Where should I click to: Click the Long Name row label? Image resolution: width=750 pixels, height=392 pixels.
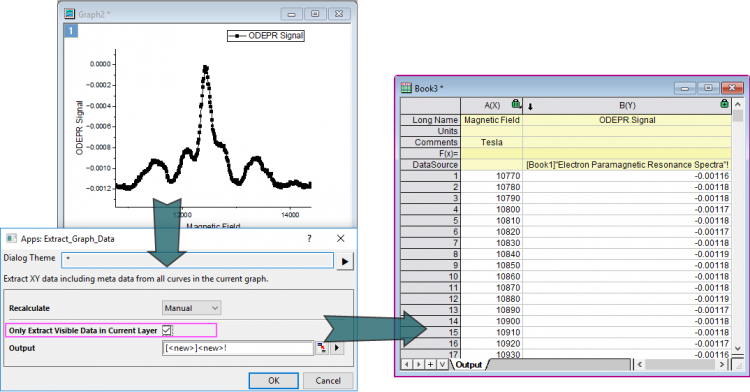[430, 120]
